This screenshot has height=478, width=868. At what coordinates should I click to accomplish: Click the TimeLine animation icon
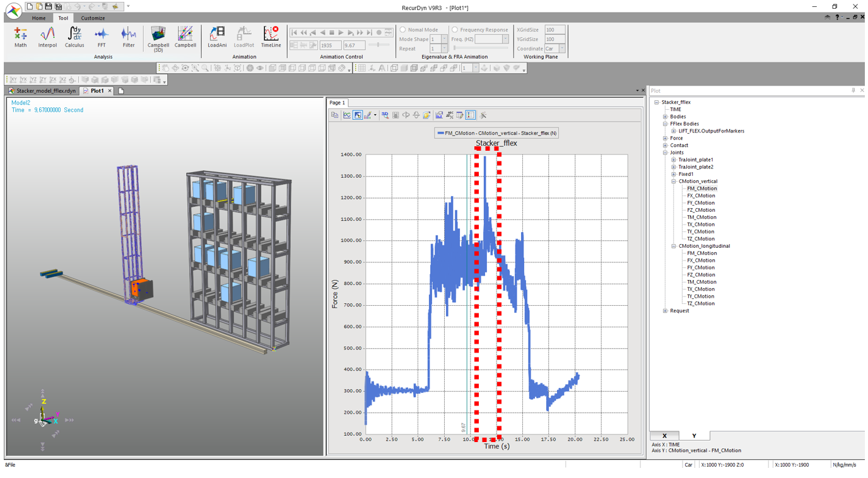(271, 37)
